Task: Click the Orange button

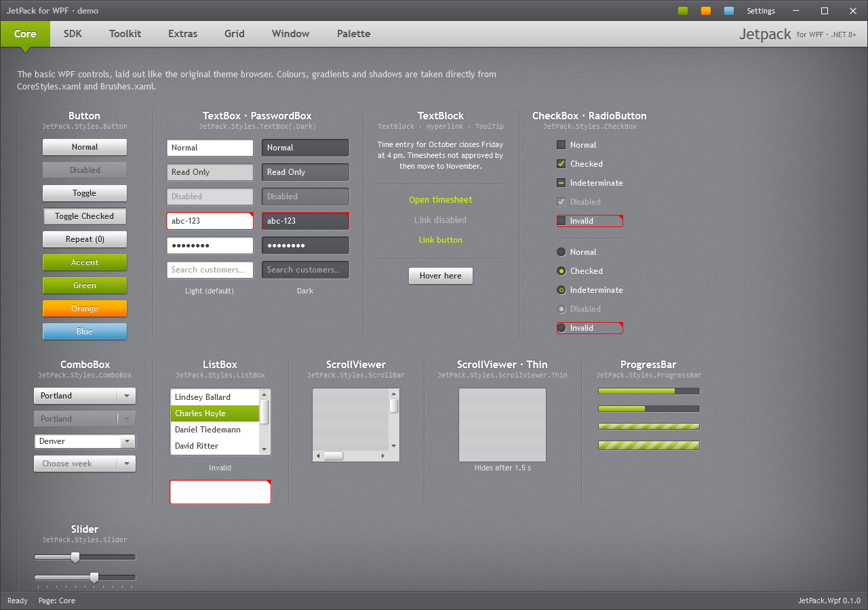Action: [85, 308]
